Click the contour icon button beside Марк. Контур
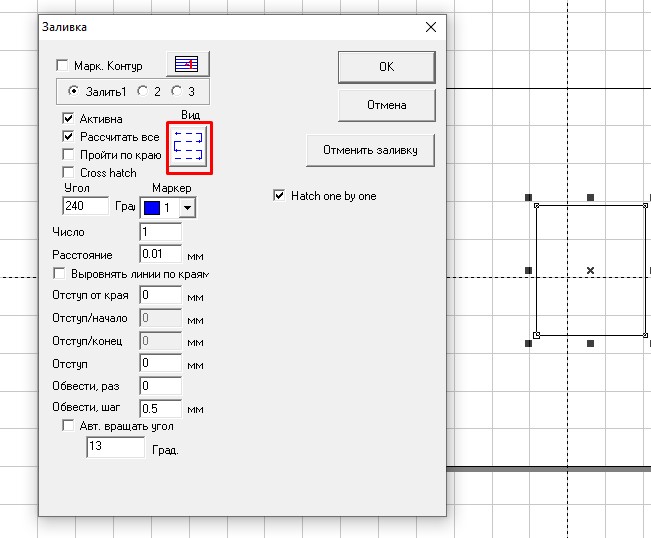 pyautogui.click(x=187, y=65)
